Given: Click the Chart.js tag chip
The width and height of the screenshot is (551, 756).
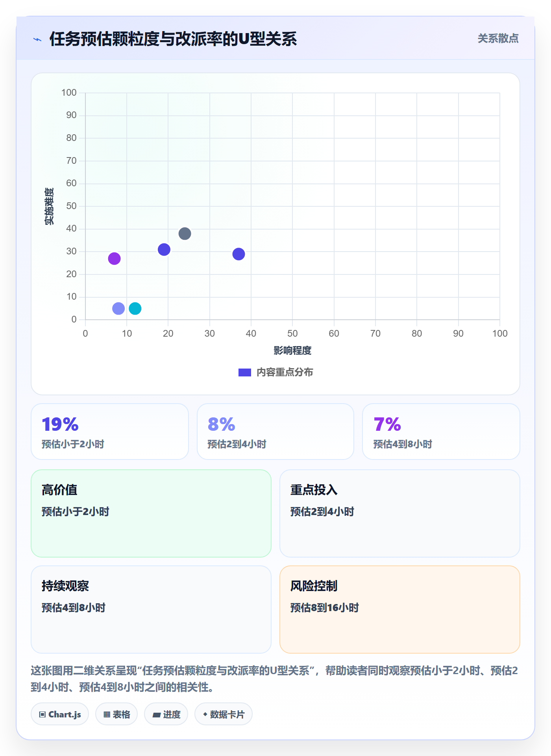Looking at the screenshot, I should click(x=60, y=714).
